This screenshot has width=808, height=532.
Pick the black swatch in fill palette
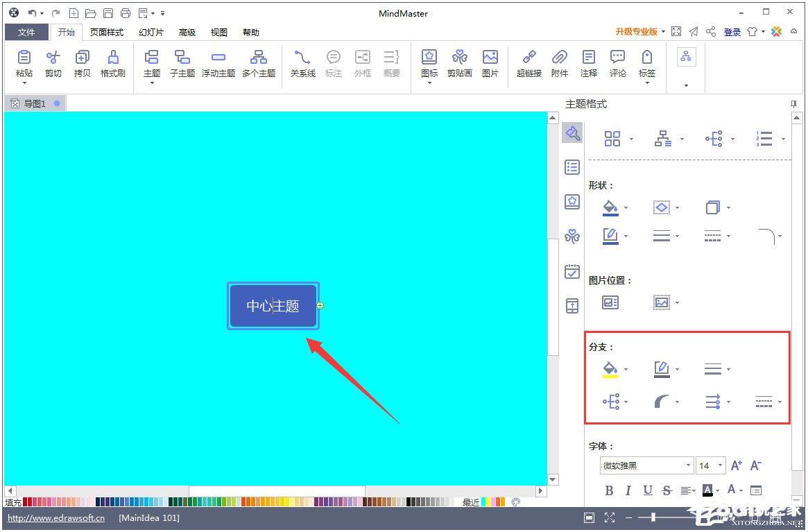(x=409, y=501)
